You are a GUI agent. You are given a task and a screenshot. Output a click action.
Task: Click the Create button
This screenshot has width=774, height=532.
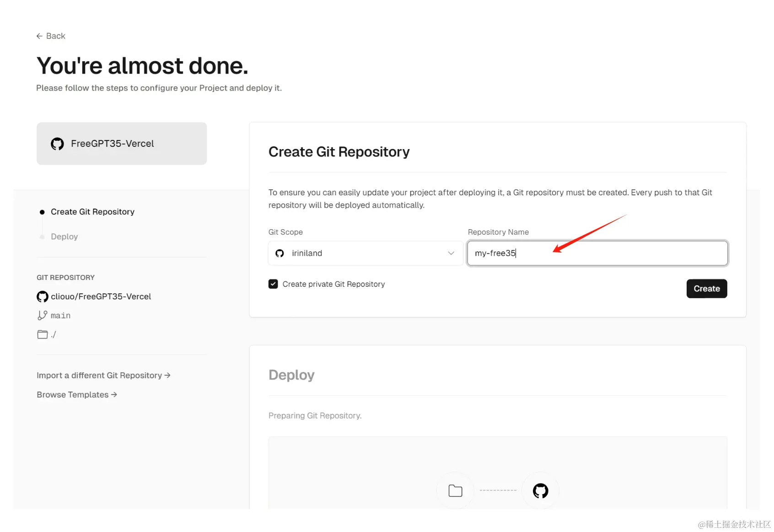(707, 289)
